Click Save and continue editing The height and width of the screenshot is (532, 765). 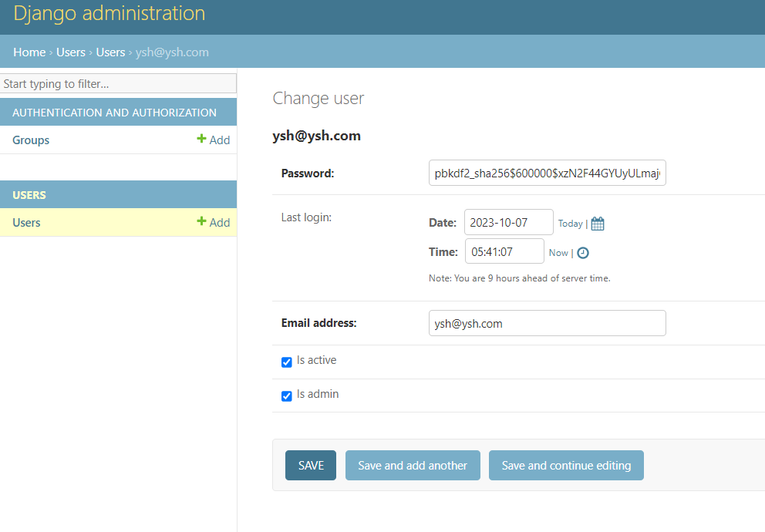pyautogui.click(x=566, y=465)
